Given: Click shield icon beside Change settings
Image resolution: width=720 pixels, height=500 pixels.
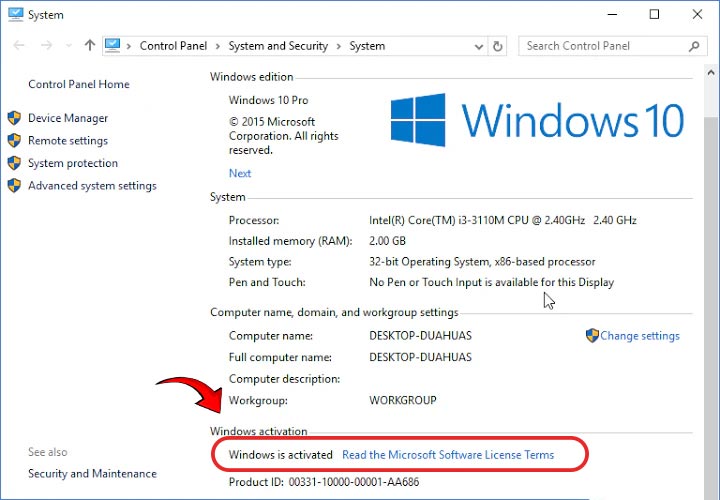Looking at the screenshot, I should (592, 335).
